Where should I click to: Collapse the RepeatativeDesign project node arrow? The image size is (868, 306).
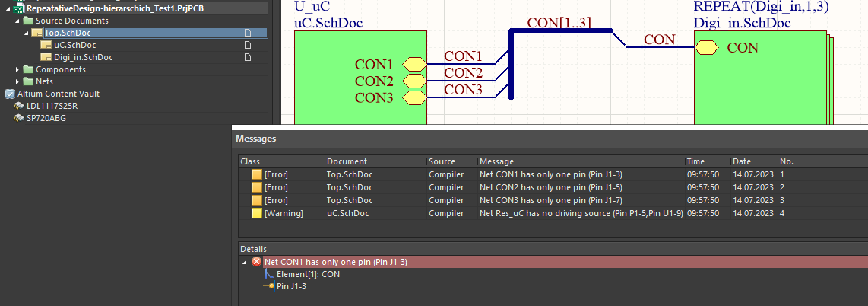pos(8,9)
